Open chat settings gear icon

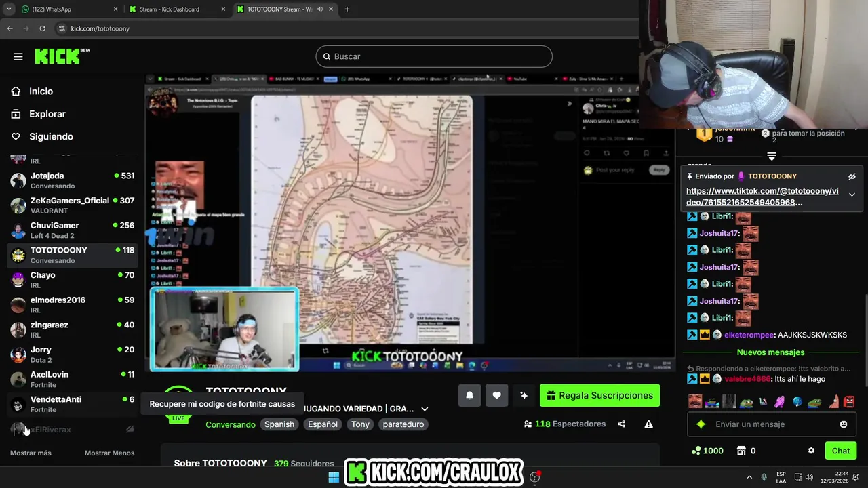coord(811,451)
